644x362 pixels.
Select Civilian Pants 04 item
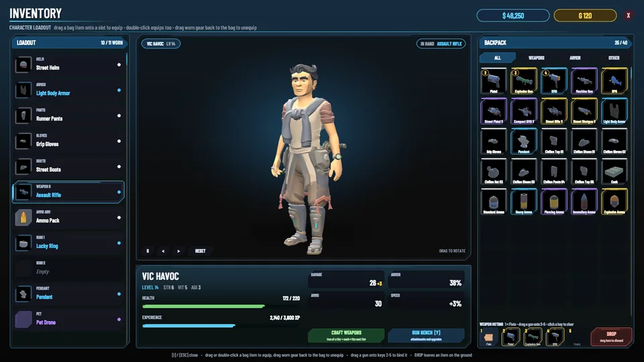point(554,172)
